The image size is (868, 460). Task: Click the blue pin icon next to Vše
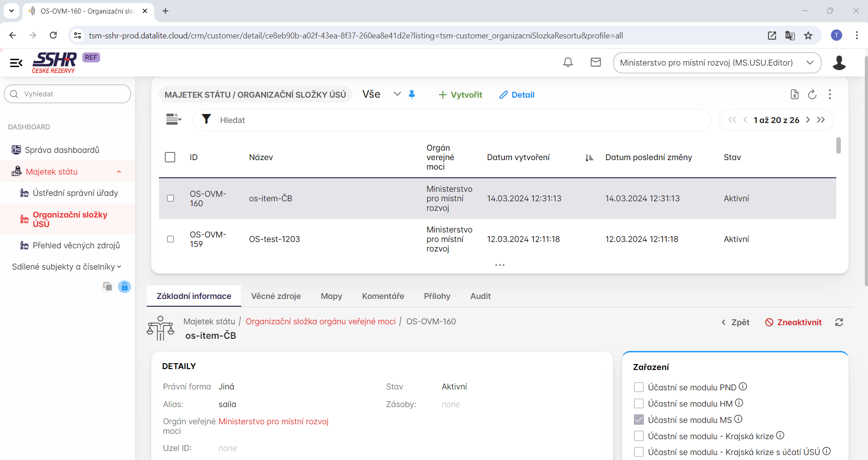pos(412,95)
